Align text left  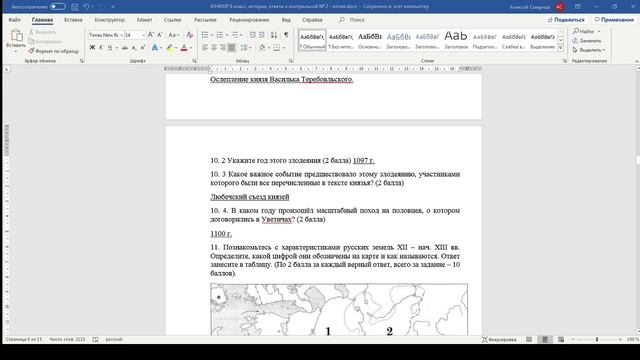coord(205,48)
